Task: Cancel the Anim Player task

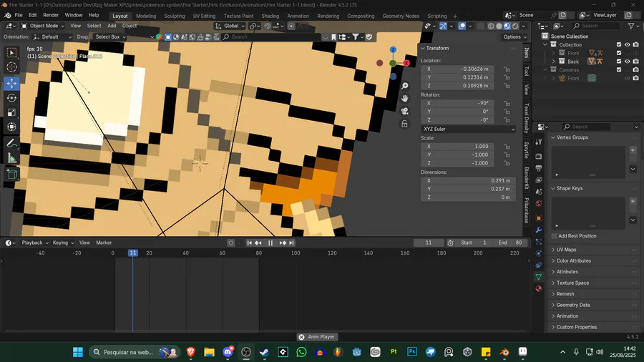Action: [301, 337]
